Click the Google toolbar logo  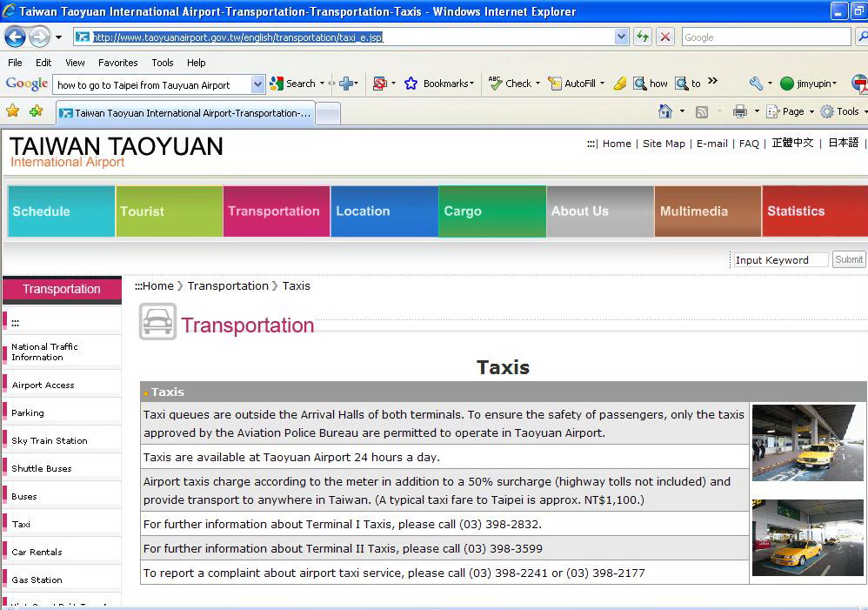pyautogui.click(x=27, y=84)
